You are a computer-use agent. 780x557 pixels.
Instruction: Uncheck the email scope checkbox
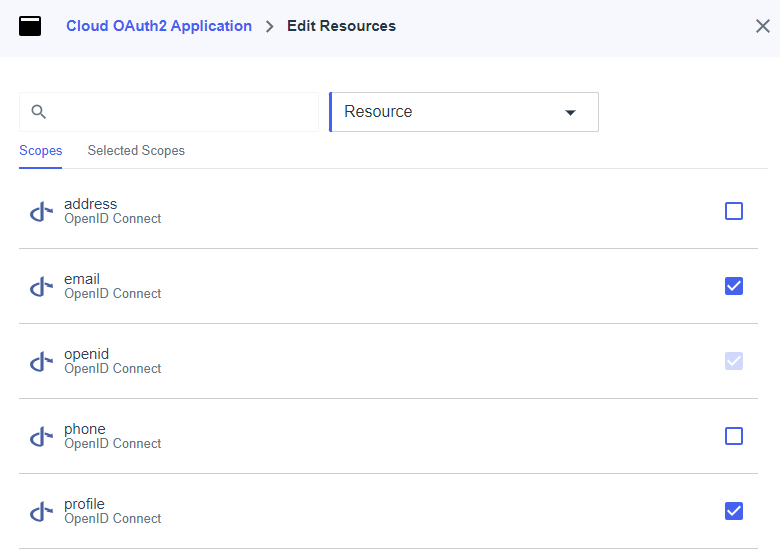pyautogui.click(x=733, y=286)
